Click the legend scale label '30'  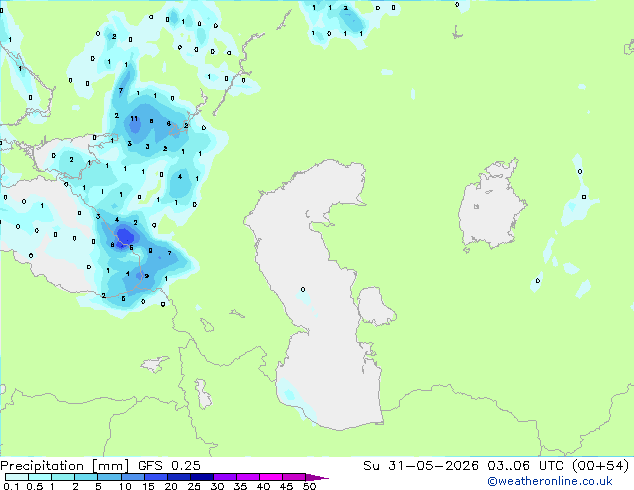pos(217,486)
